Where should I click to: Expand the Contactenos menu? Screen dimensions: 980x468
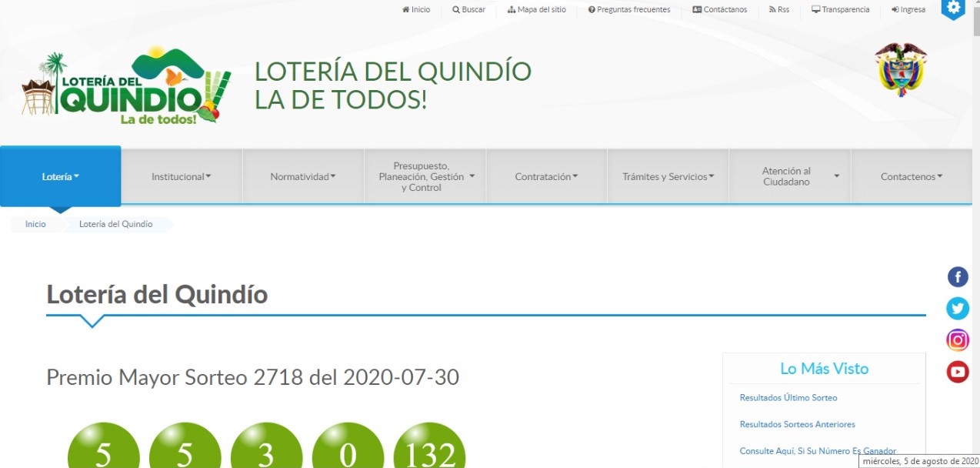tap(912, 176)
